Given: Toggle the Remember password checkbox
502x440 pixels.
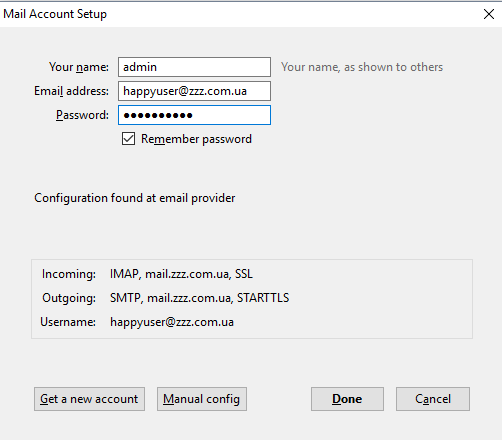Looking at the screenshot, I should point(128,139).
